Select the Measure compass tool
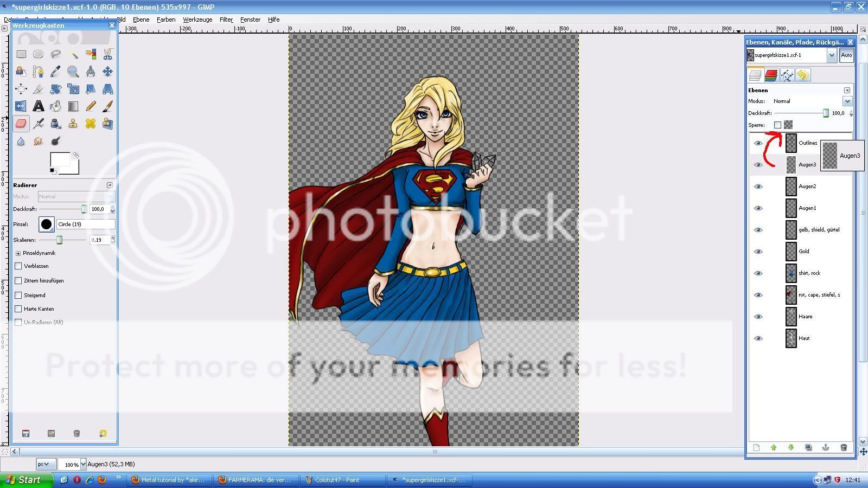This screenshot has height=488, width=868. click(x=91, y=72)
